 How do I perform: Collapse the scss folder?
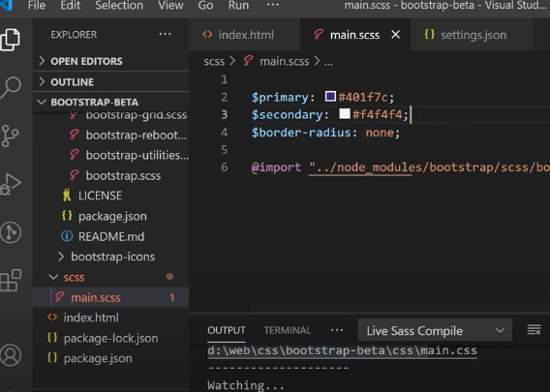click(x=110, y=277)
